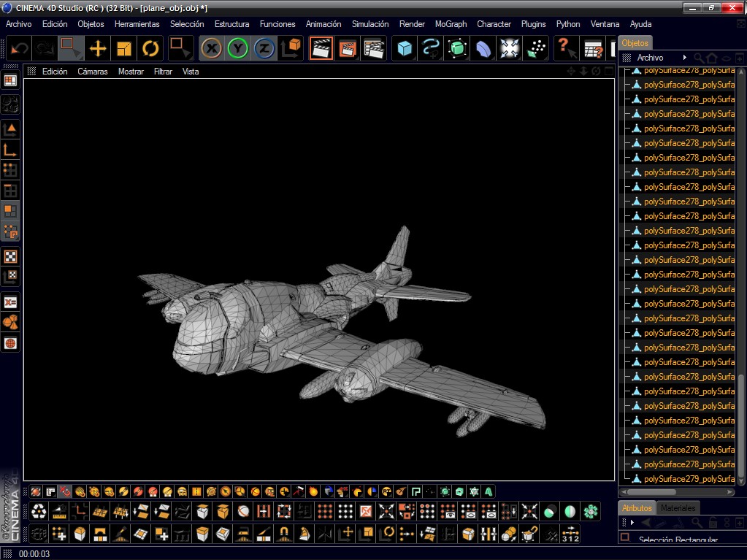747x560 pixels.
Task: Click the viewport pan move icon
Action: point(571,72)
